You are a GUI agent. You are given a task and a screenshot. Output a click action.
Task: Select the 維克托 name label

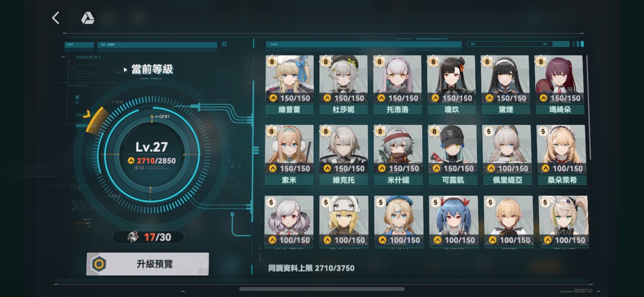pos(343,180)
